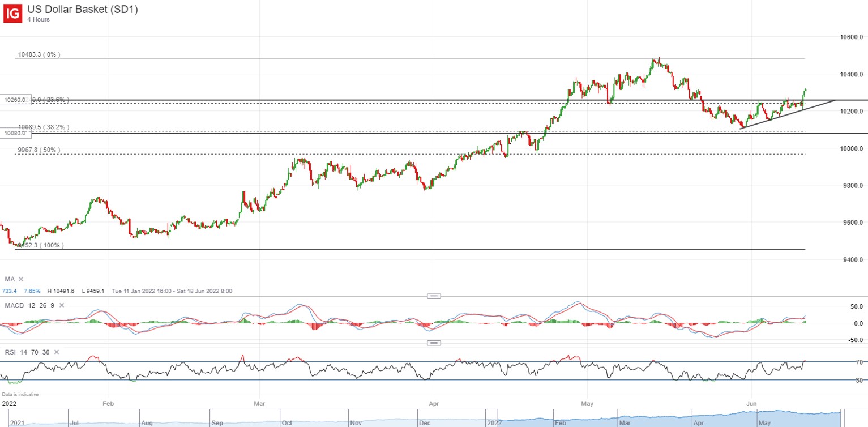The height and width of the screenshot is (427, 868).
Task: Click the '10000.0' price axis label
Action: (x=851, y=148)
